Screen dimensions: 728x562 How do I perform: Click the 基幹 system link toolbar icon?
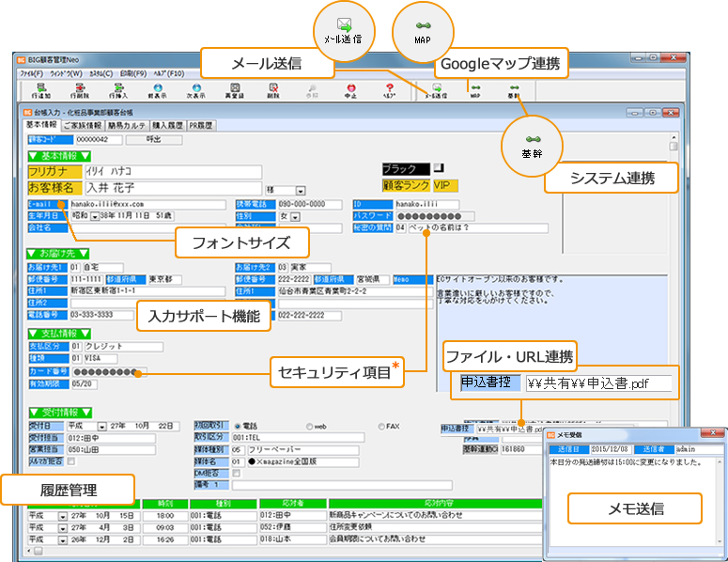pos(514,90)
